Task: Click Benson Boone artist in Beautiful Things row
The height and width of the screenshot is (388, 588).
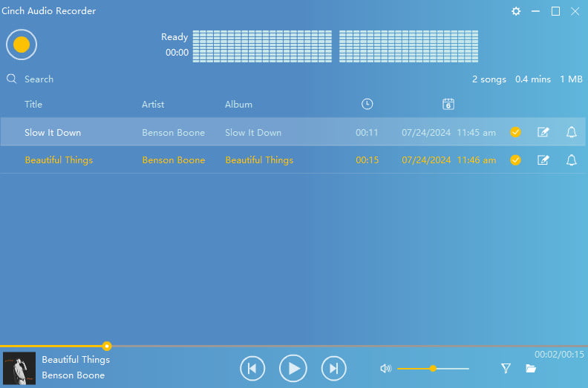Action: click(x=174, y=160)
